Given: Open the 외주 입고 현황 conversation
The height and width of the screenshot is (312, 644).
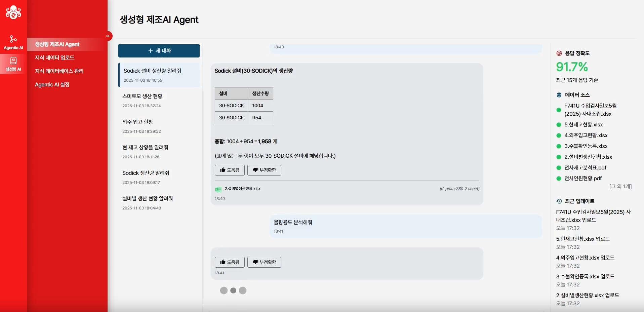Looking at the screenshot, I should tap(159, 126).
